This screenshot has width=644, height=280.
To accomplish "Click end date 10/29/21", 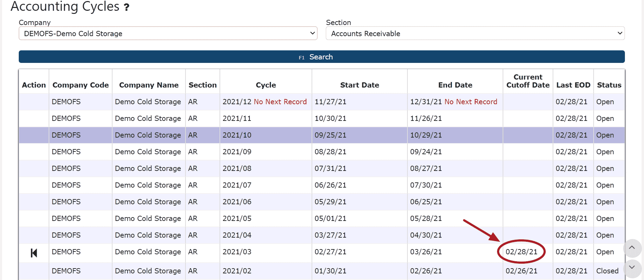I will click(426, 135).
